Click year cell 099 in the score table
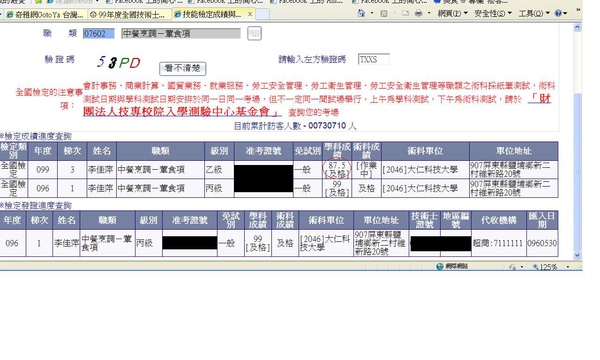600x360 pixels. [x=42, y=169]
